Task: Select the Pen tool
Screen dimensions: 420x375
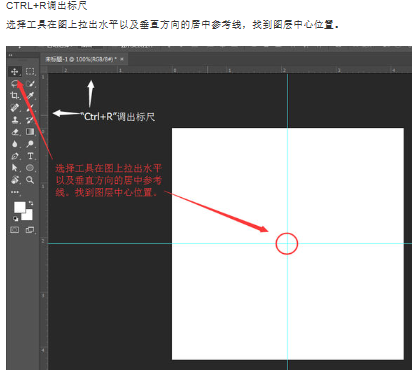Action: coord(14,156)
